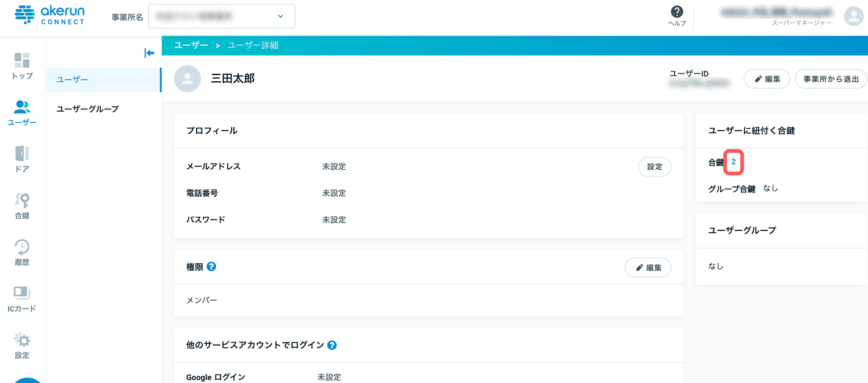Click the ユーザー詳細 breadcrumb text
The width and height of the screenshot is (868, 383).
(x=253, y=45)
